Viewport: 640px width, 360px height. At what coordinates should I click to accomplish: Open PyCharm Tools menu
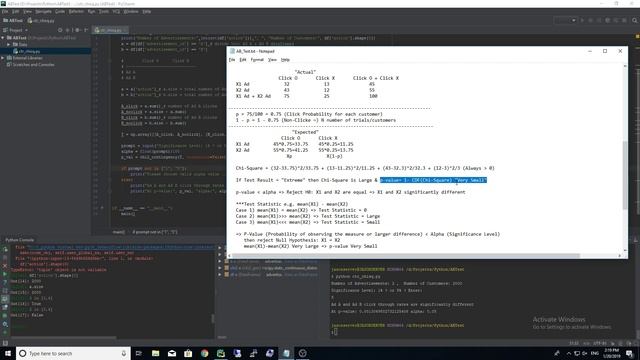(x=104, y=11)
